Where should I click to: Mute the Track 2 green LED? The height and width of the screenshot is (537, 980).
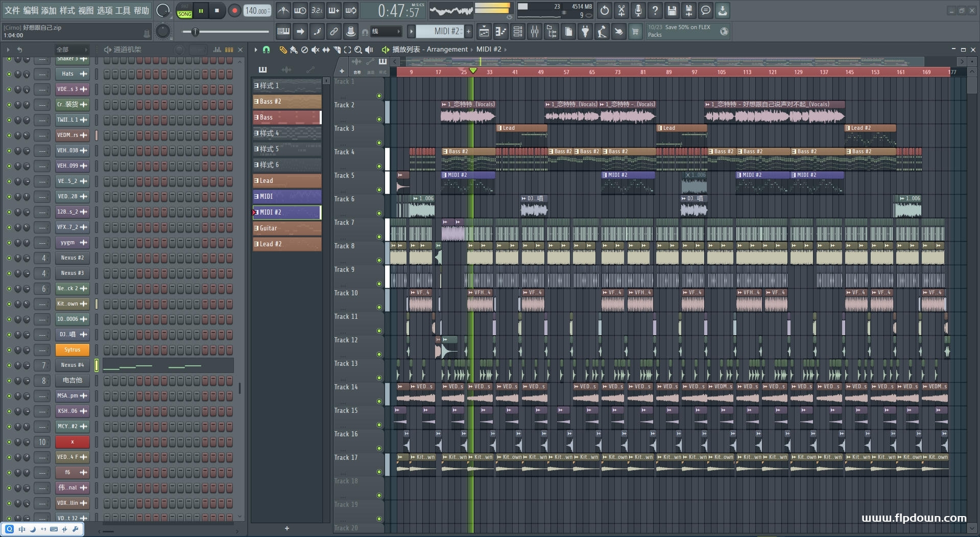379,119
